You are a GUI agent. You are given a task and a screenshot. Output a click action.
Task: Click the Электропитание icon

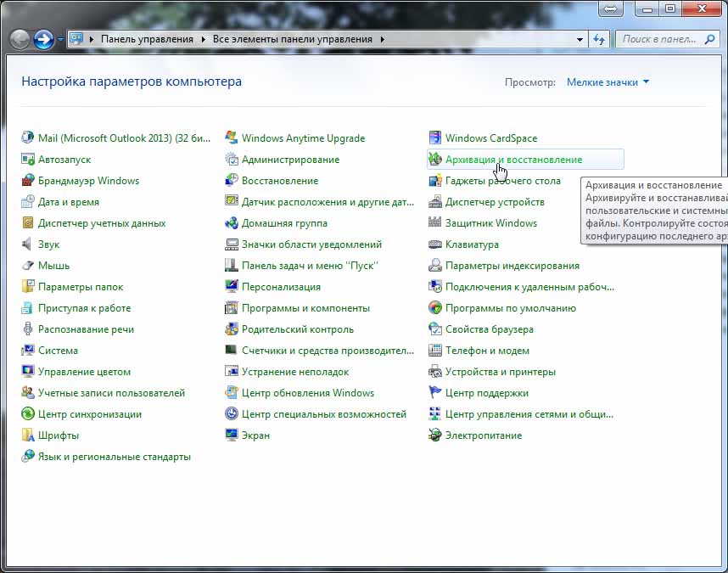pos(435,435)
